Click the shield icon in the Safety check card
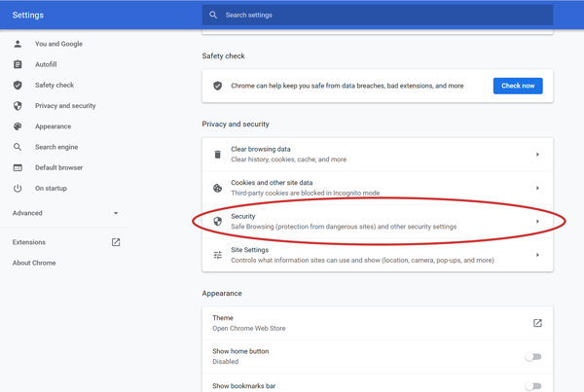 pos(217,86)
